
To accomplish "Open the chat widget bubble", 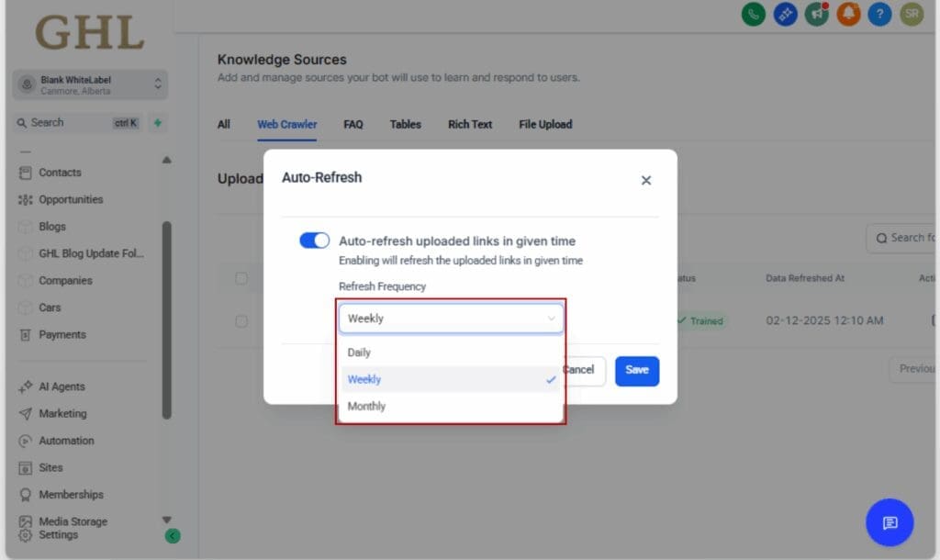I will 889,522.
